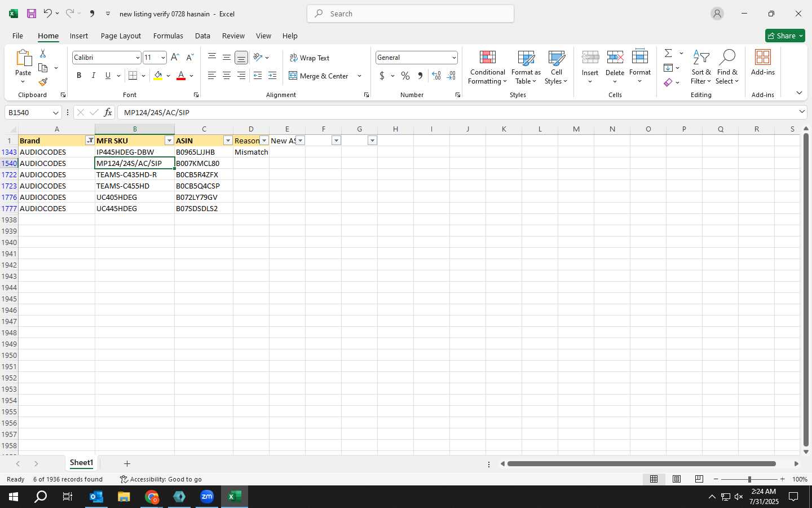The height and width of the screenshot is (508, 812).
Task: Switch to the Page Layout tab
Action: (x=121, y=36)
